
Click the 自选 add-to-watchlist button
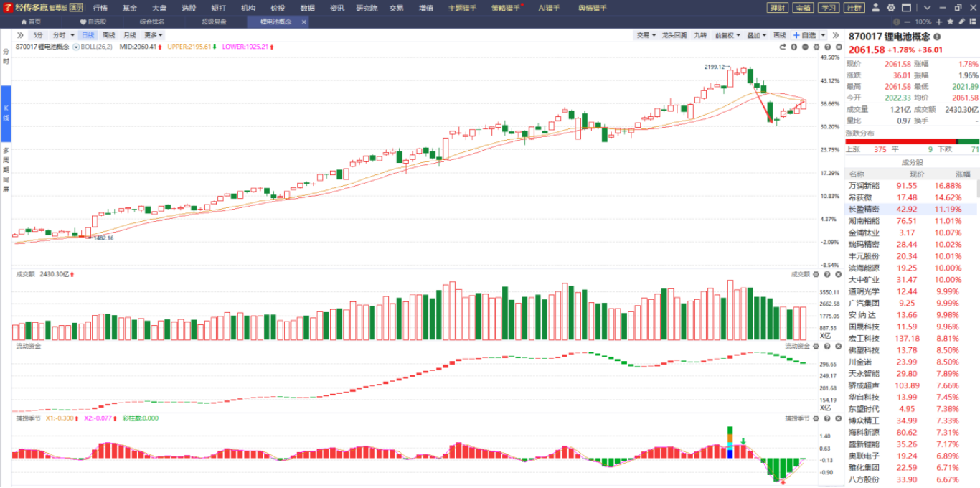pyautogui.click(x=804, y=35)
